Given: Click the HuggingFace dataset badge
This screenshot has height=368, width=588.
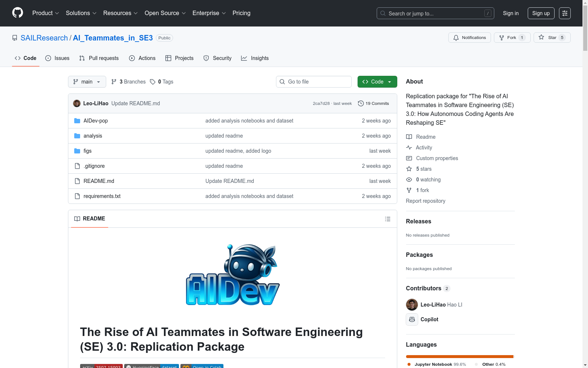Looking at the screenshot, I should tap(151, 366).
